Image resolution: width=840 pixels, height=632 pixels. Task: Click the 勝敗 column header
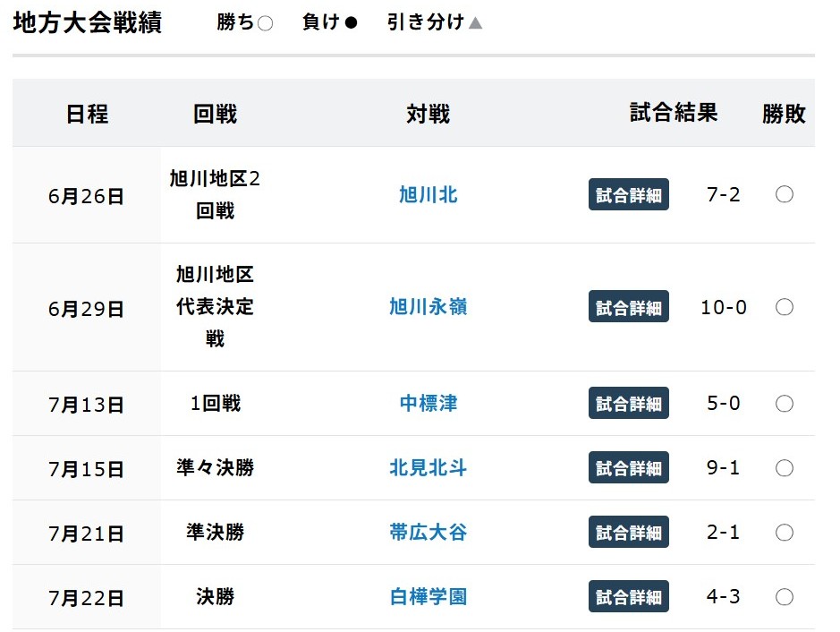[x=784, y=114]
